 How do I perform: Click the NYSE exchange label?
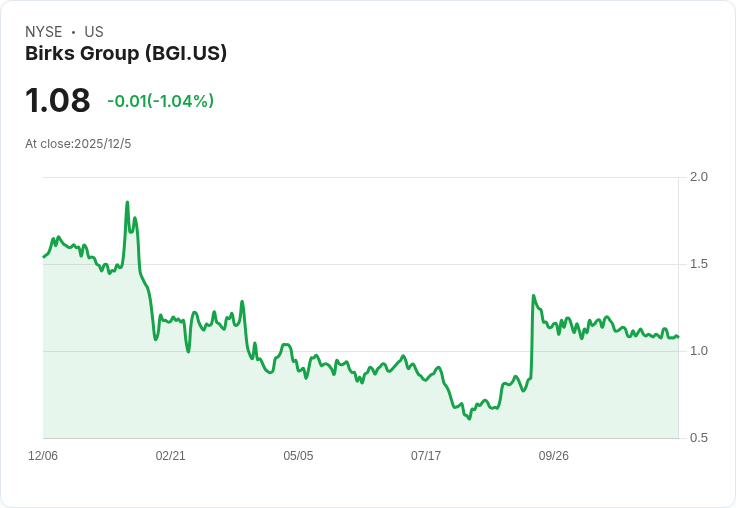point(44,32)
